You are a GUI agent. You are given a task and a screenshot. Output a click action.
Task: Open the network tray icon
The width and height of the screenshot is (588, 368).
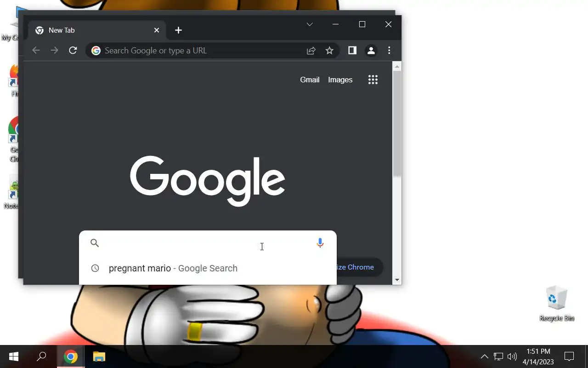[x=498, y=356]
